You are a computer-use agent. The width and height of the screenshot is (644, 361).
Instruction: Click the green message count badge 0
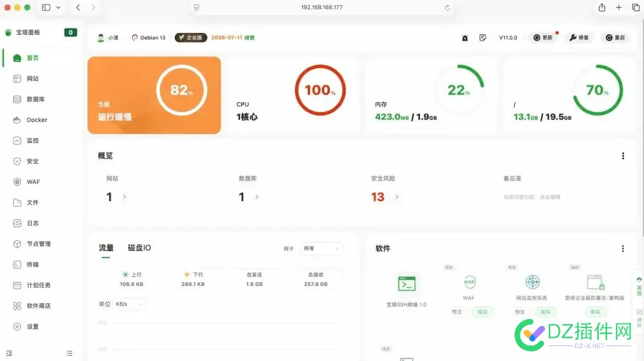click(71, 32)
